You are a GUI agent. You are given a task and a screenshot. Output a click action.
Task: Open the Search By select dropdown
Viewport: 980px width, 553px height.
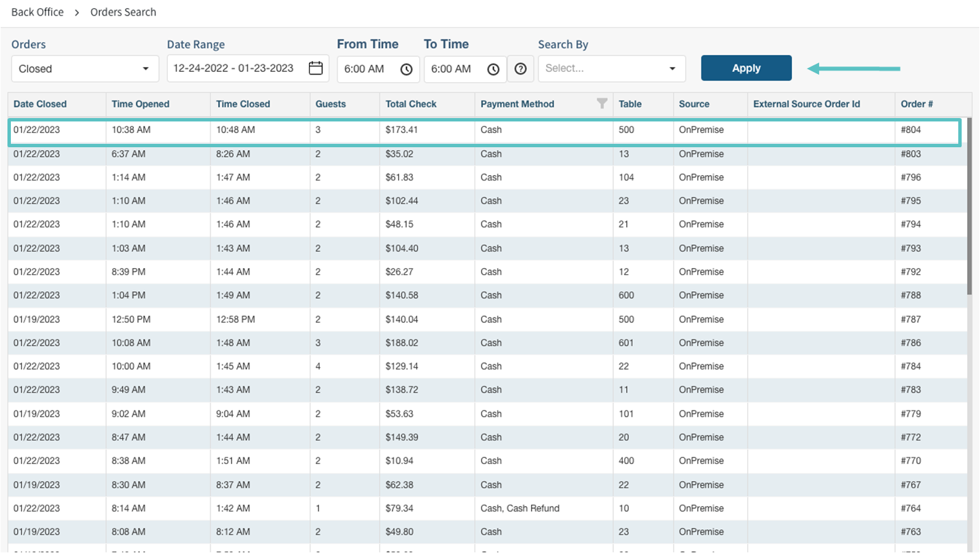click(x=611, y=69)
